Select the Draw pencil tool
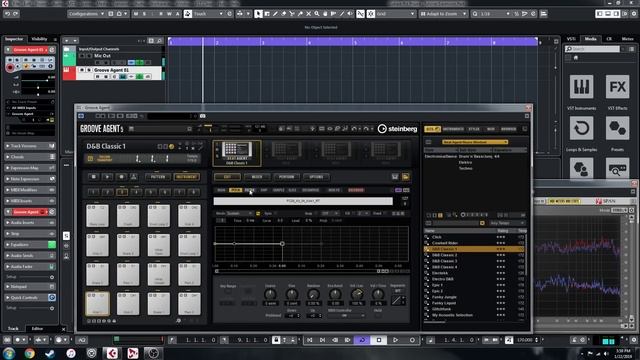640x360 pixels. (x=275, y=14)
